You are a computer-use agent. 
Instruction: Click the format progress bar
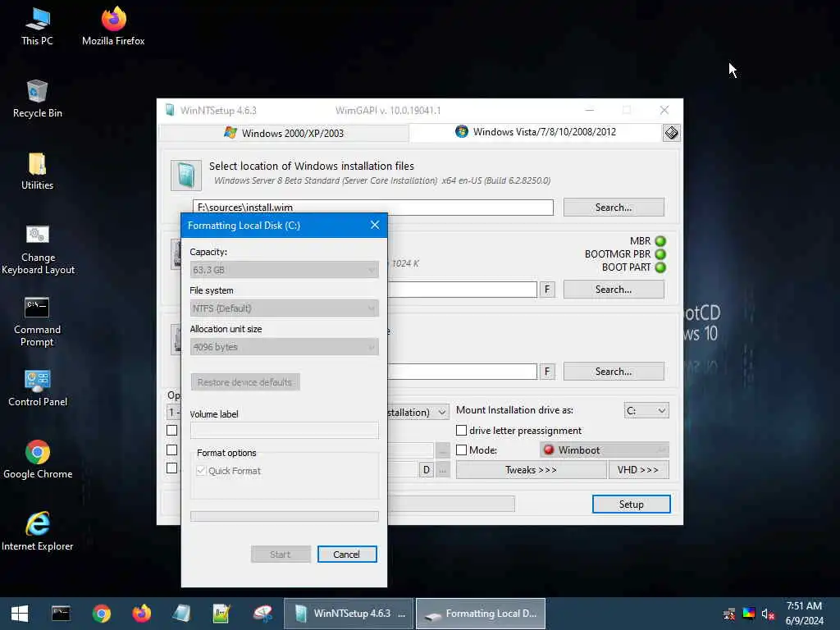[284, 517]
